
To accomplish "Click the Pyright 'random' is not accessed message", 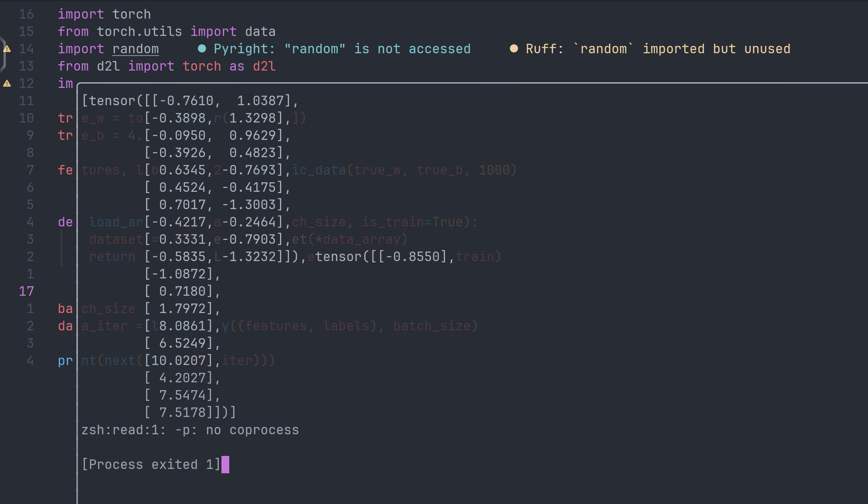I will coord(342,49).
